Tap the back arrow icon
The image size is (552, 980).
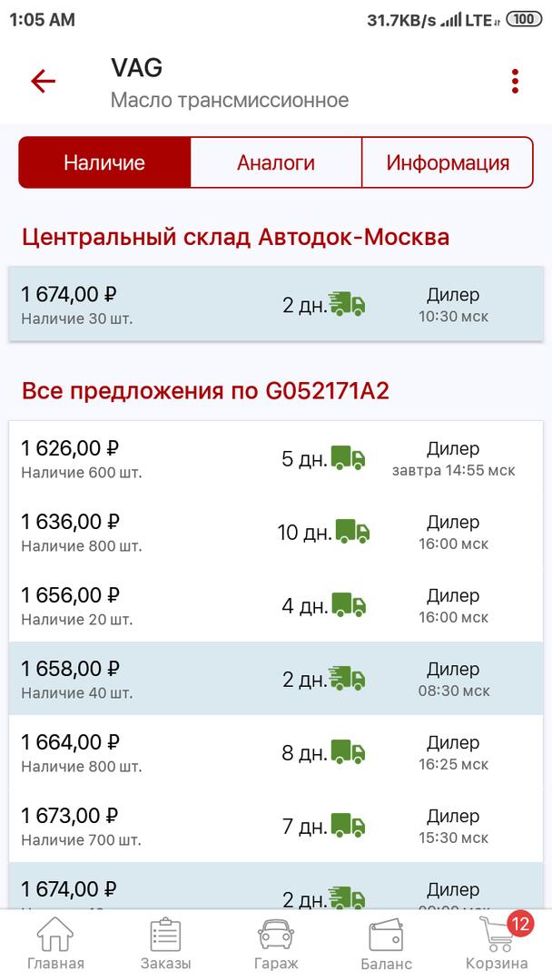pos(43,82)
